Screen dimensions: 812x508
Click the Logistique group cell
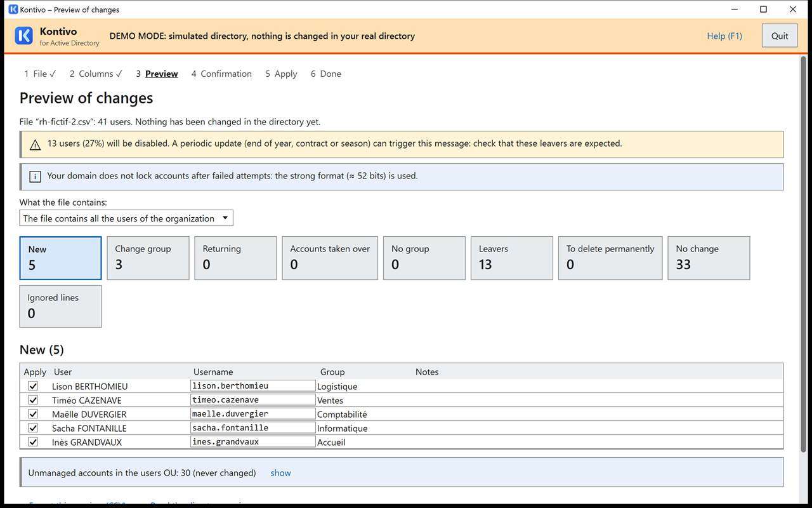(337, 386)
